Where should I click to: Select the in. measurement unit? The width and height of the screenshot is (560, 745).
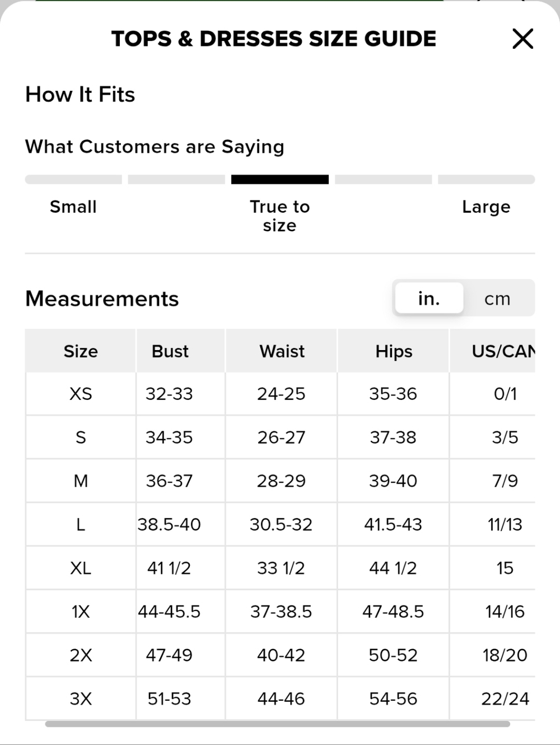429,299
